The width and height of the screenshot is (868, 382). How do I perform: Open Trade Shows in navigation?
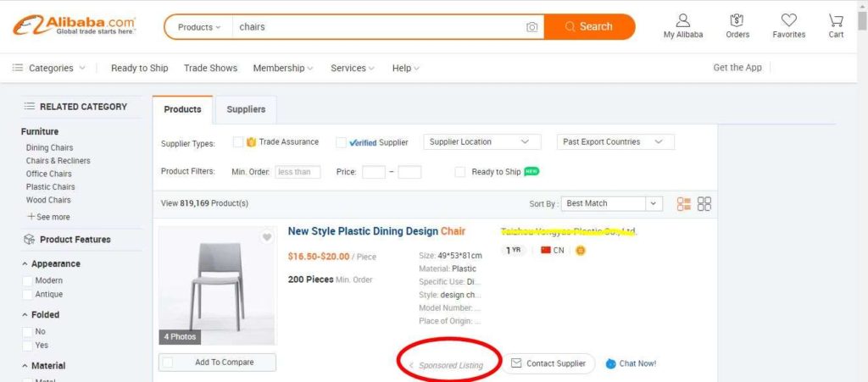210,68
